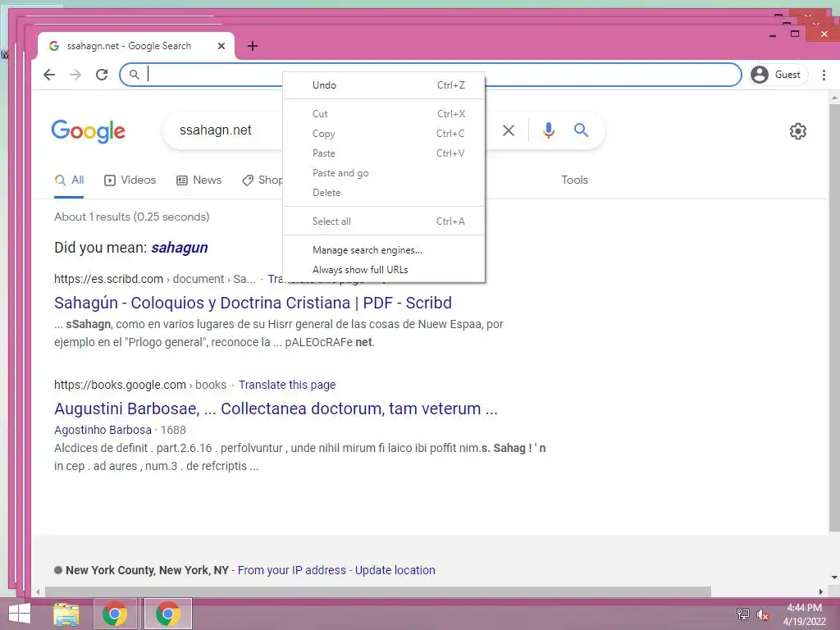Click the sahagun did-you-mean suggestion

pyautogui.click(x=180, y=248)
